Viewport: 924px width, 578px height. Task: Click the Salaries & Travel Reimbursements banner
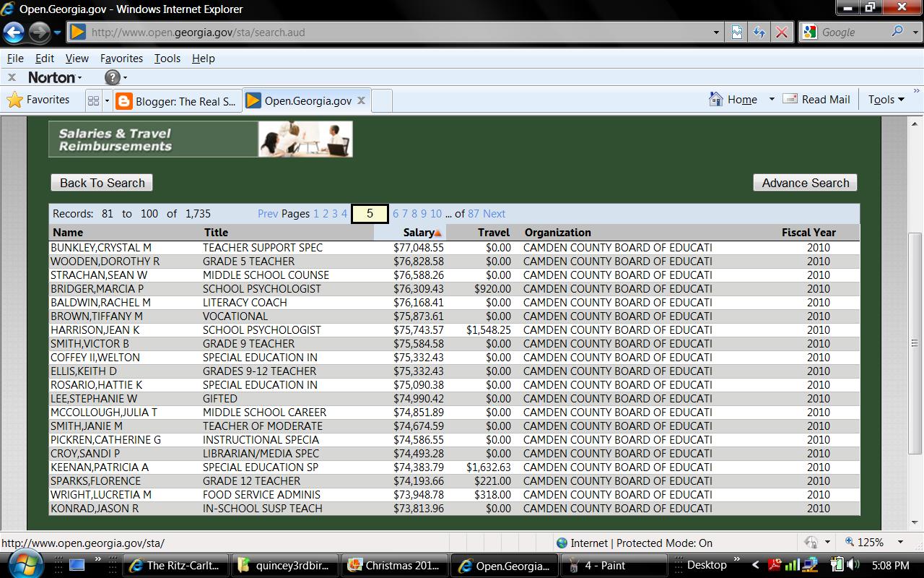point(201,139)
